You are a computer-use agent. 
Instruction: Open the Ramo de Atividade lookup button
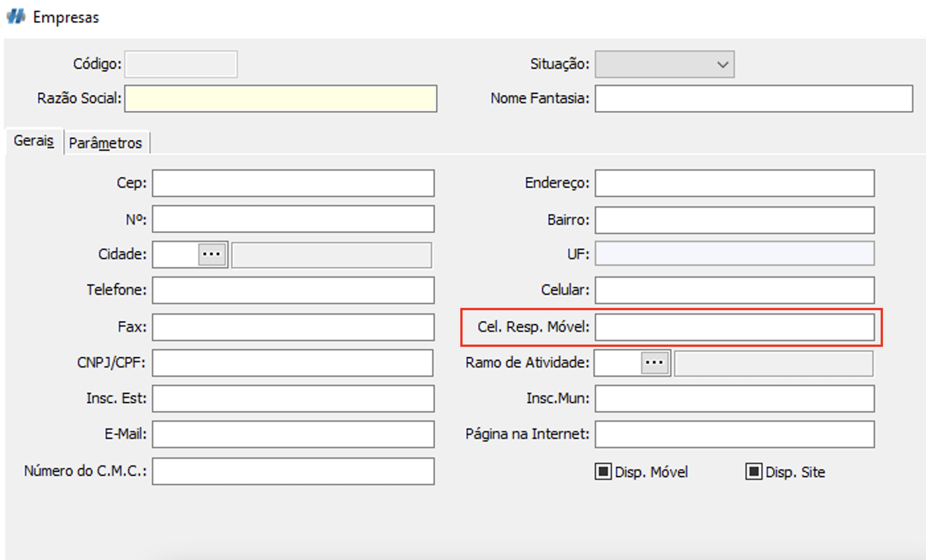click(654, 363)
